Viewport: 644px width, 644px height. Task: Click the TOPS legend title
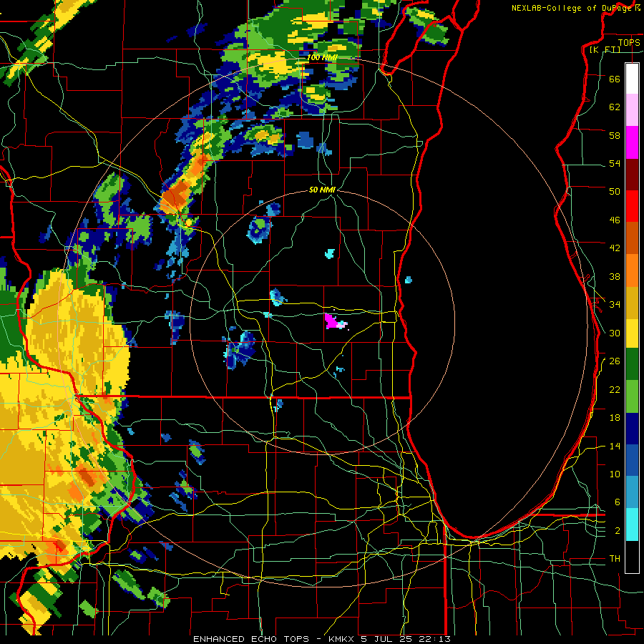click(x=629, y=42)
